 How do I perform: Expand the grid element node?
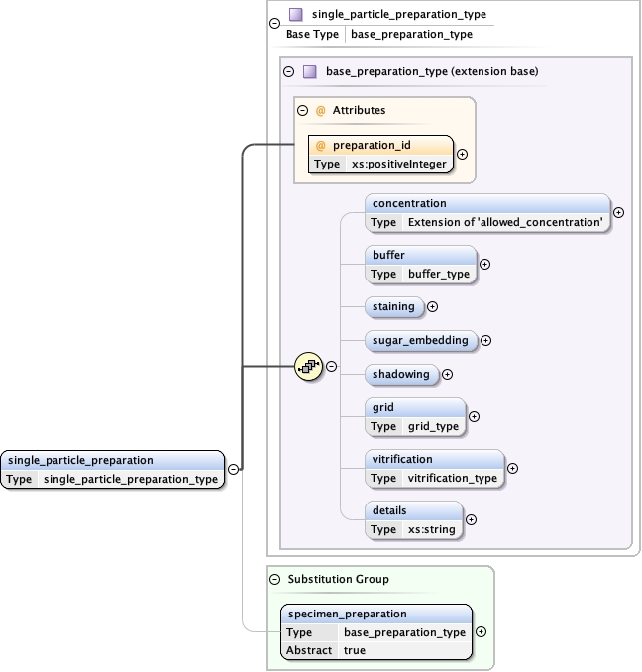tap(474, 417)
